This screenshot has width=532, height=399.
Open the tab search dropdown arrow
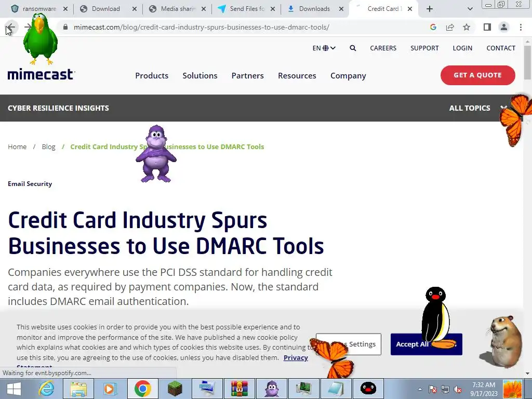pos(470,9)
